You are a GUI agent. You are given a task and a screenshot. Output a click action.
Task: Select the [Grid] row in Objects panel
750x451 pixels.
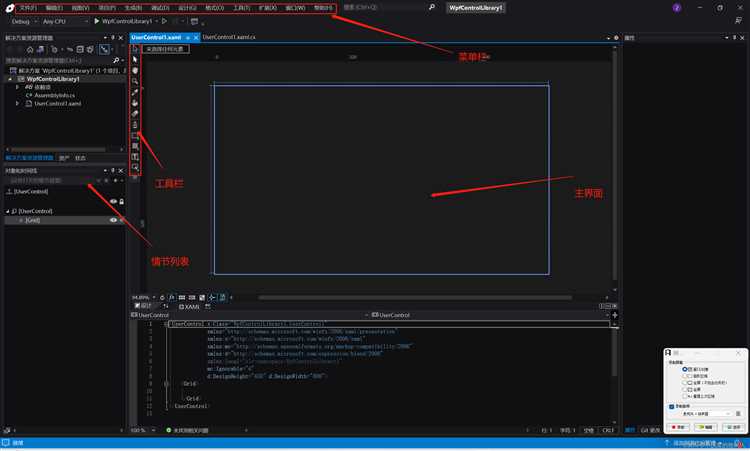click(66, 220)
